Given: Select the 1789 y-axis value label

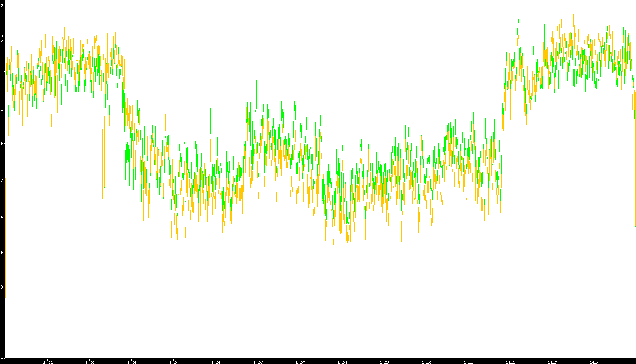Looking at the screenshot, I should (2, 253).
